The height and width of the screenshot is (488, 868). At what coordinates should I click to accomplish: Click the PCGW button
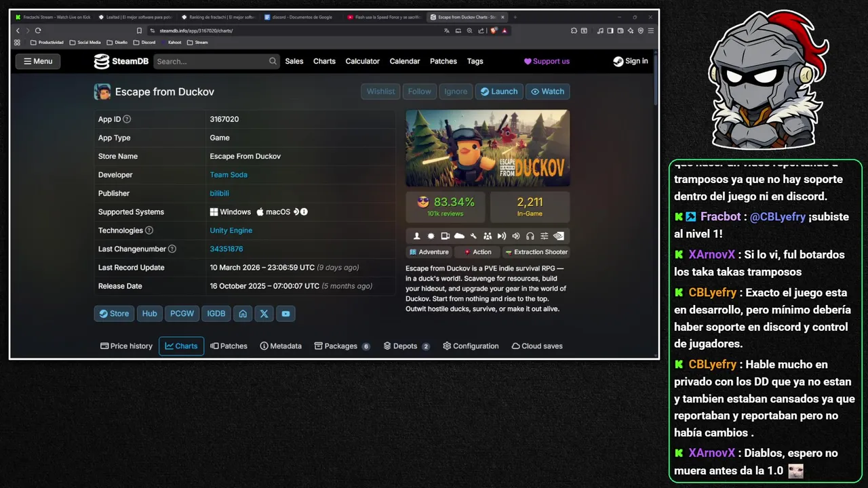point(182,314)
